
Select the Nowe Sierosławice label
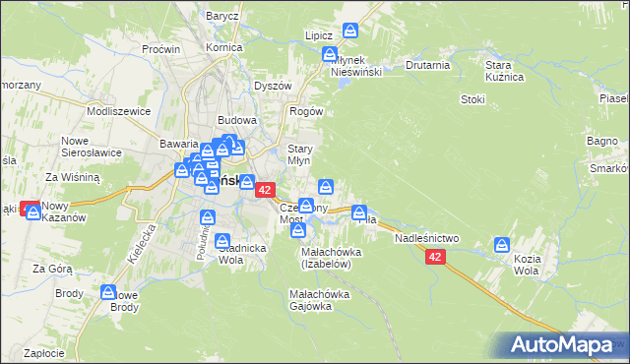pos(92,147)
